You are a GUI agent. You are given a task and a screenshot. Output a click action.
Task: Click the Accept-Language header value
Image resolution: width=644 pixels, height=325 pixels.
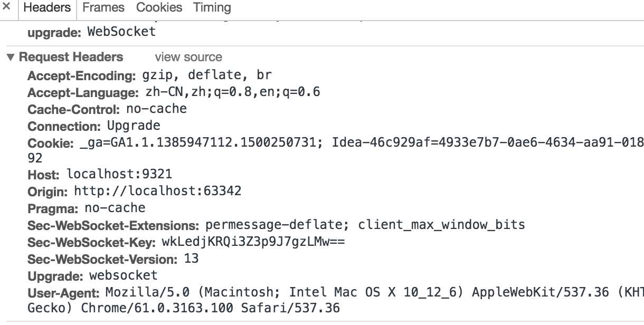[x=233, y=92]
